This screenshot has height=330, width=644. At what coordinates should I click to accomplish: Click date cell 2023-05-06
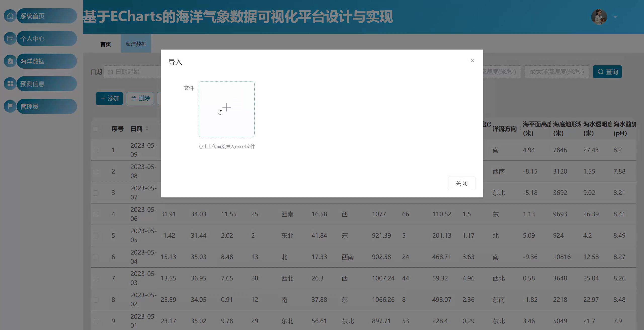pos(143,214)
